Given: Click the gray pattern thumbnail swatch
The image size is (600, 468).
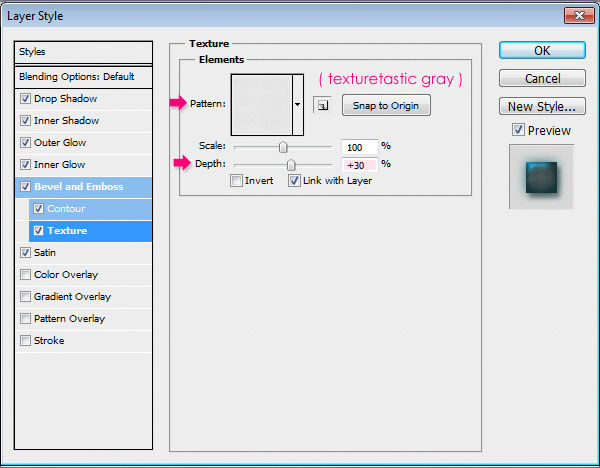Looking at the screenshot, I should 262,104.
